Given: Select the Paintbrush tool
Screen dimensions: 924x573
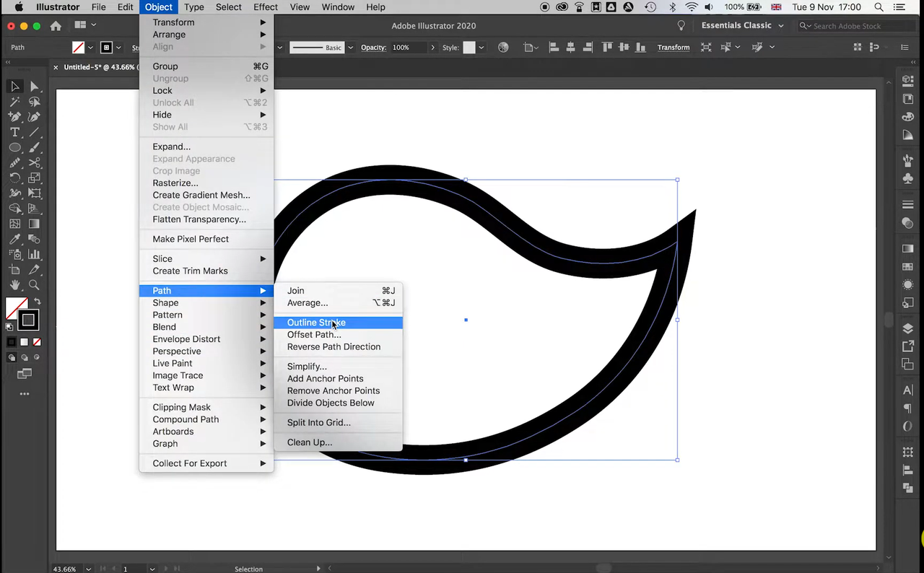Looking at the screenshot, I should click(x=35, y=146).
